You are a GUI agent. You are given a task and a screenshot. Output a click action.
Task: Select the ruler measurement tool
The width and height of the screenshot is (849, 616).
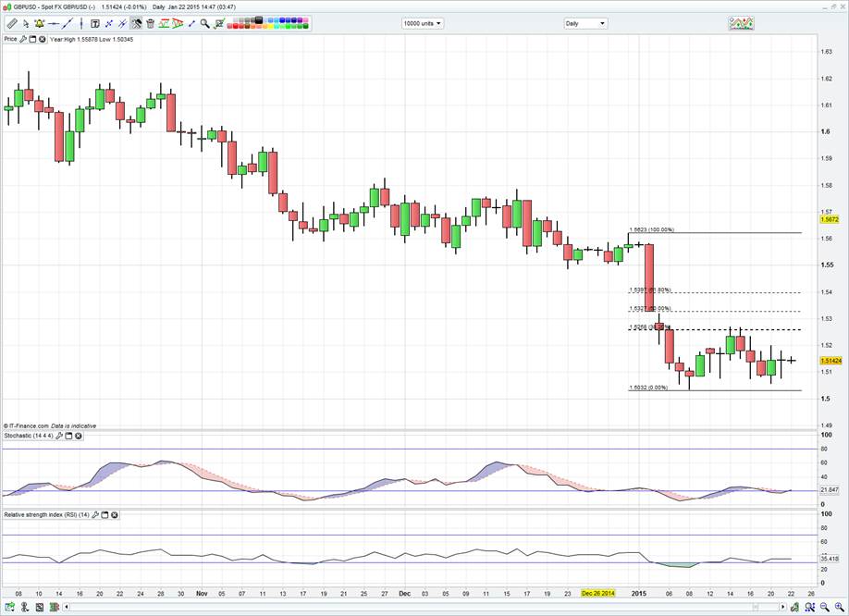pyautogui.click(x=9, y=23)
